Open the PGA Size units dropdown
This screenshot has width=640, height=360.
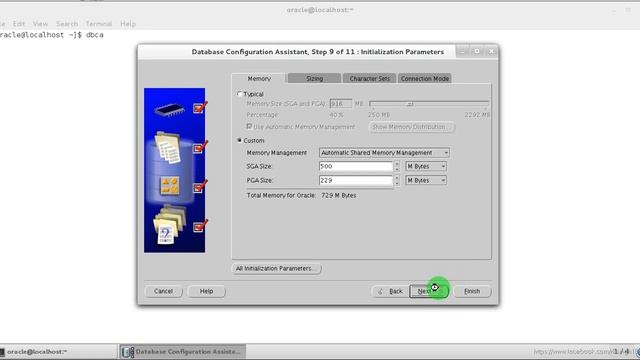point(426,180)
